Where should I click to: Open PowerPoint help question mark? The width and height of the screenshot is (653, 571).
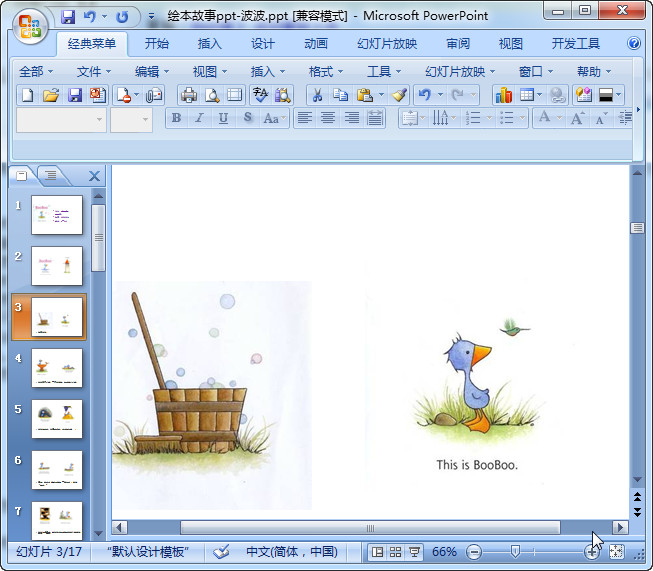coord(634,43)
